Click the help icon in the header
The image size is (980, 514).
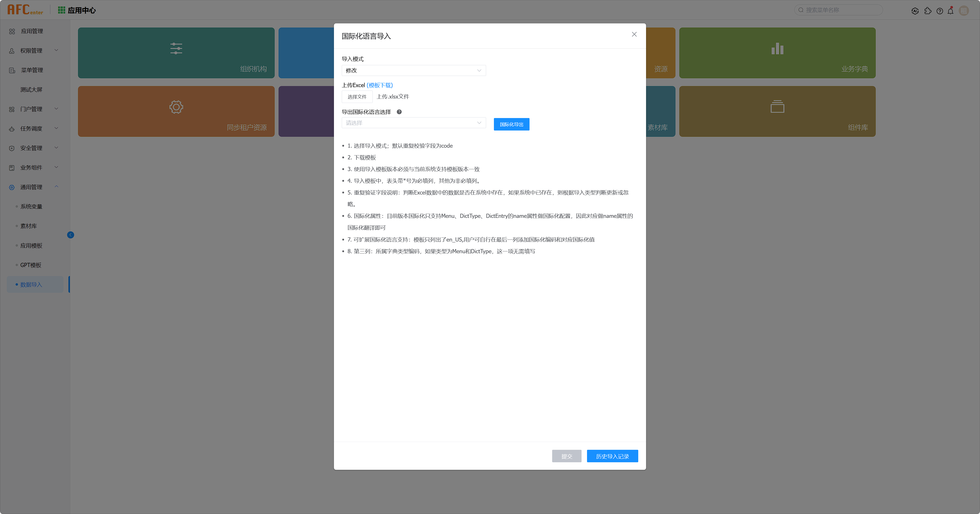point(939,11)
